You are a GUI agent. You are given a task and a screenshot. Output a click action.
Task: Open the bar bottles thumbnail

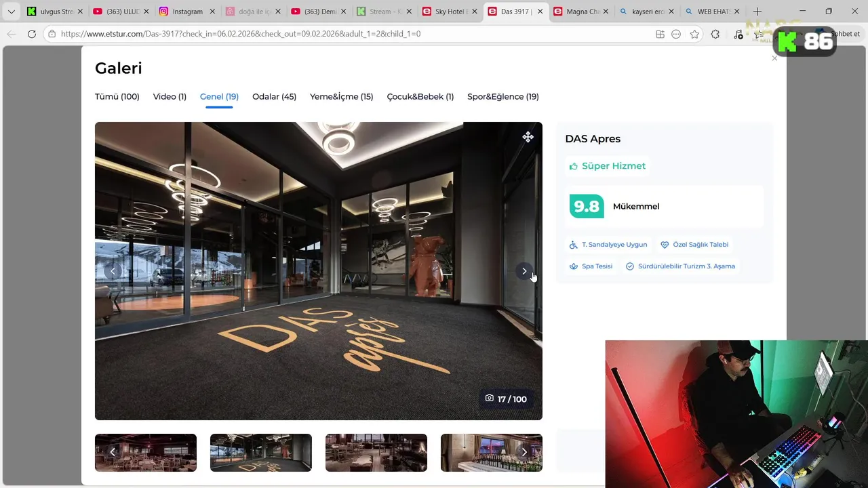pos(492,453)
